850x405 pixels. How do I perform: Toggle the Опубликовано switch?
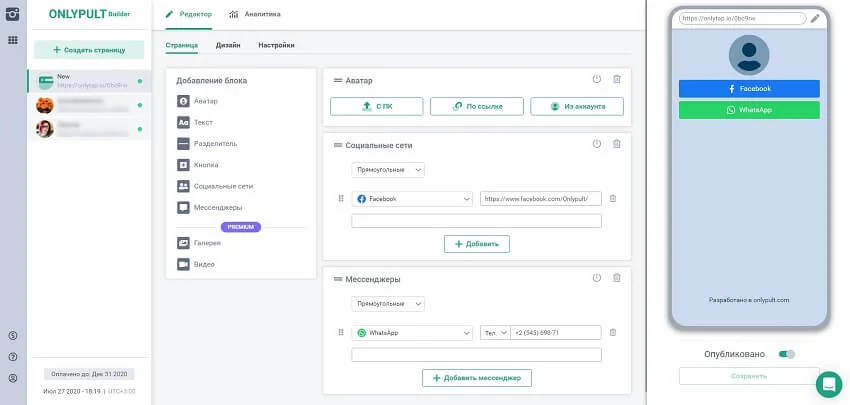tap(787, 354)
